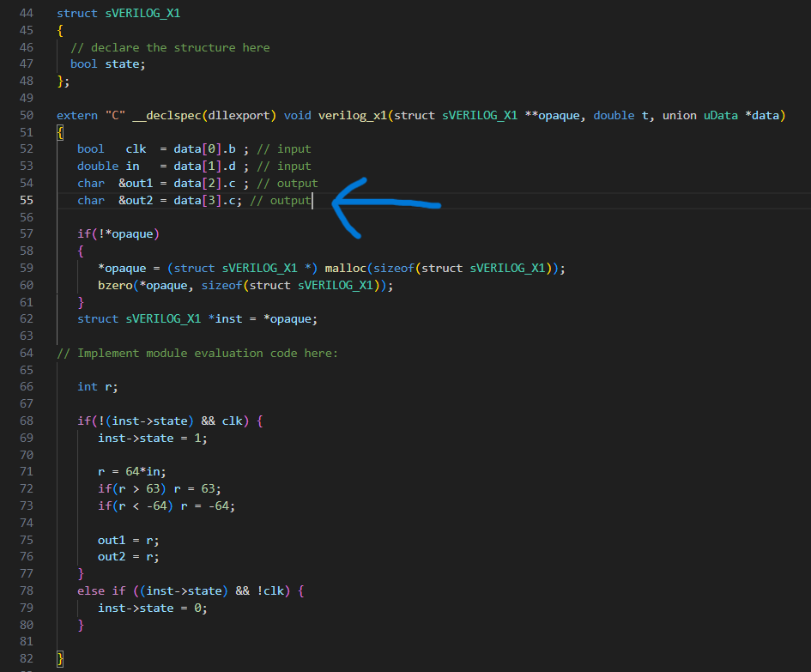Click 'if(!*opaque)' statement
This screenshot has width=811, height=672.
pos(118,233)
